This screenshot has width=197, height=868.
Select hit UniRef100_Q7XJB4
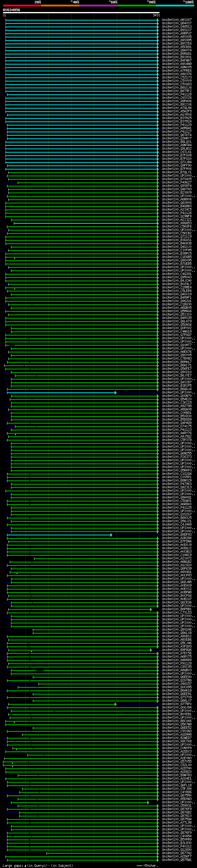(x=177, y=162)
